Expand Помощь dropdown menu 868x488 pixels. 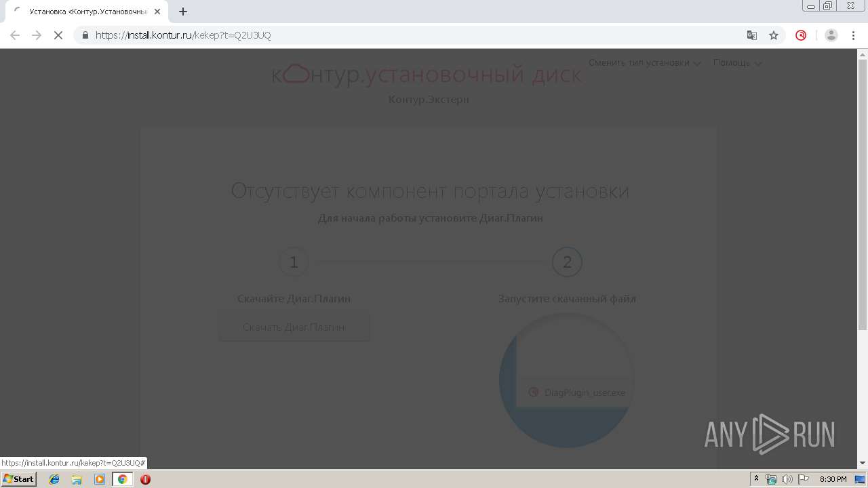(x=737, y=63)
